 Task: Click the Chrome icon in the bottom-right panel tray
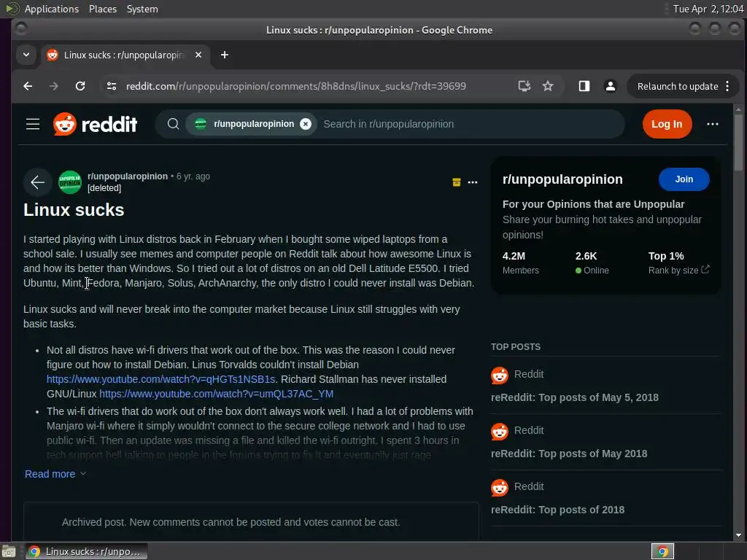[662, 551]
